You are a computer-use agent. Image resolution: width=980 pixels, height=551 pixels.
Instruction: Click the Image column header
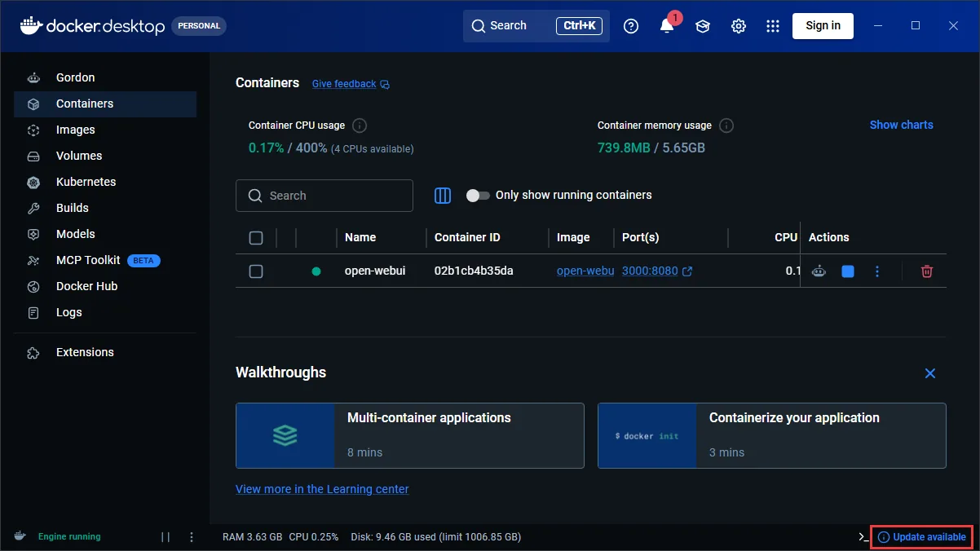pos(573,237)
